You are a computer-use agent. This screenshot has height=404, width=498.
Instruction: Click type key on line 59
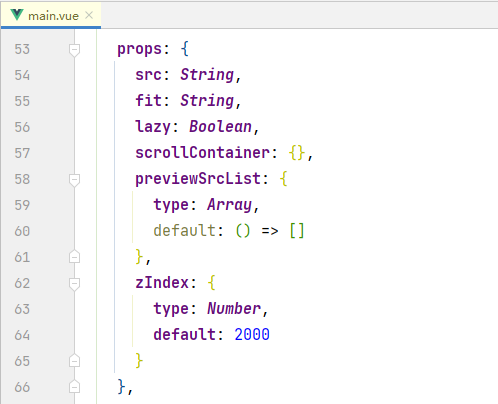[171, 205]
